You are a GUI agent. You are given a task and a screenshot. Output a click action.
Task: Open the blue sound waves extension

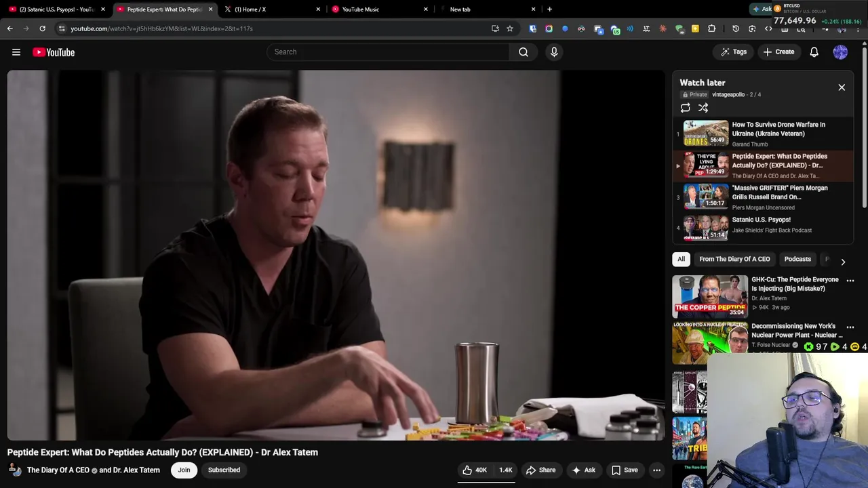click(630, 28)
